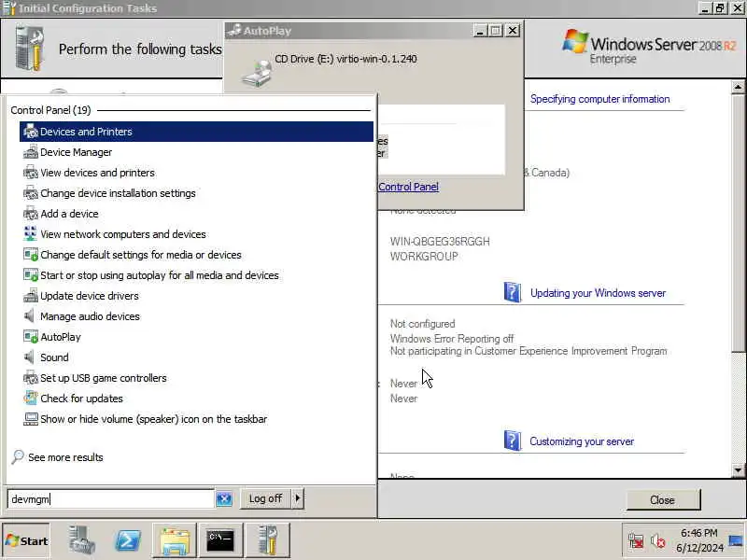Viewport: 747px width, 560px height.
Task: Click the Manage audio devices speaker icon
Action: point(30,315)
